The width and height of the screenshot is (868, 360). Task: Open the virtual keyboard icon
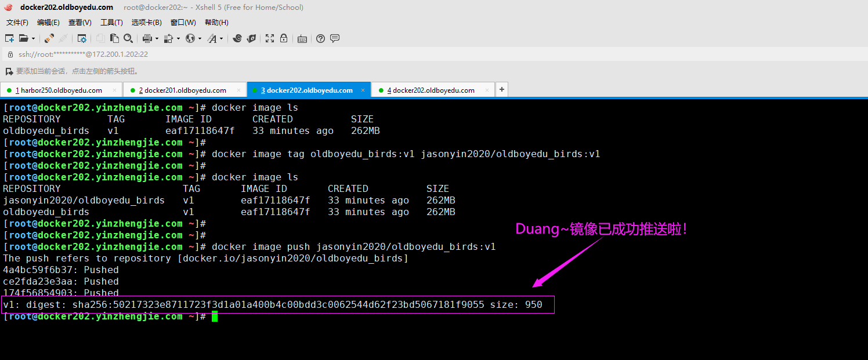pos(302,39)
